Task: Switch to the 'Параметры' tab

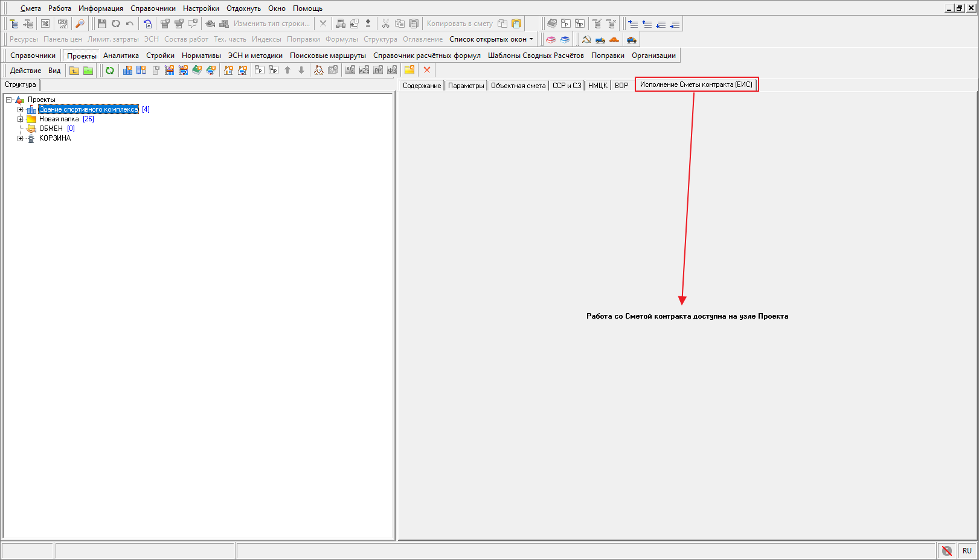Action: pyautogui.click(x=466, y=86)
